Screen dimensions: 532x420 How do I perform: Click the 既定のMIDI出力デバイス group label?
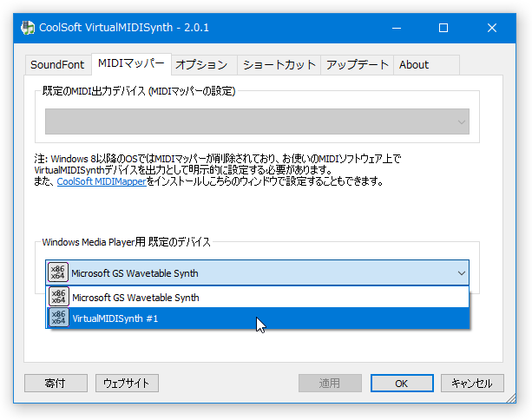pyautogui.click(x=139, y=91)
